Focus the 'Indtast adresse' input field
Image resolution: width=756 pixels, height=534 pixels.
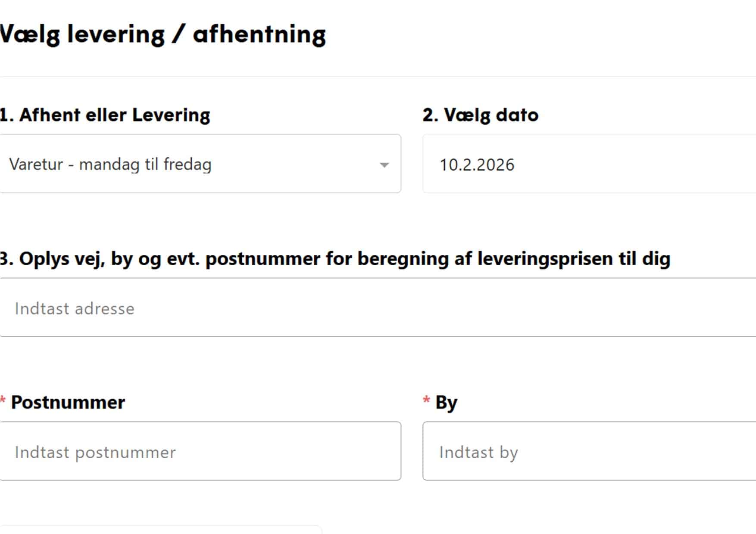click(375, 308)
